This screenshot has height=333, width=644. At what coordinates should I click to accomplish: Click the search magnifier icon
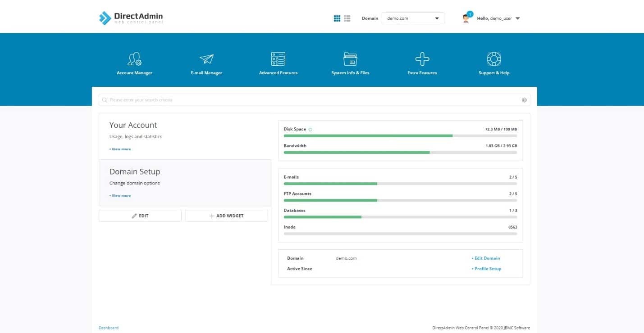click(105, 100)
